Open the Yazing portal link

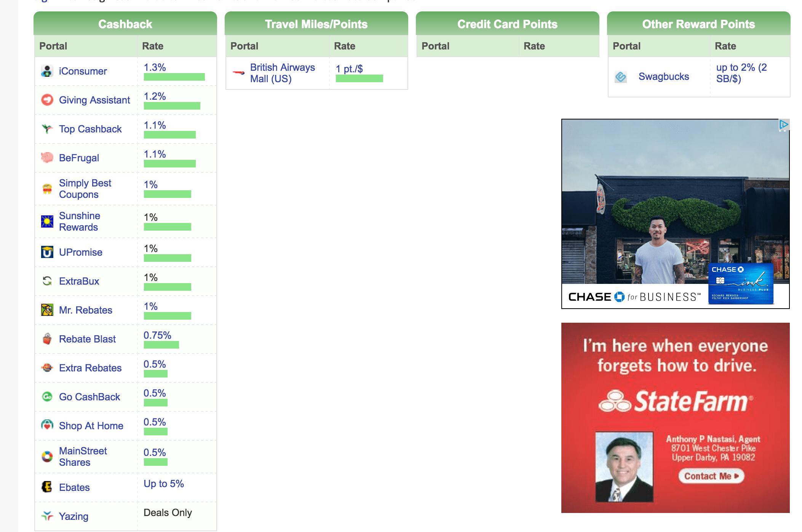[73, 516]
